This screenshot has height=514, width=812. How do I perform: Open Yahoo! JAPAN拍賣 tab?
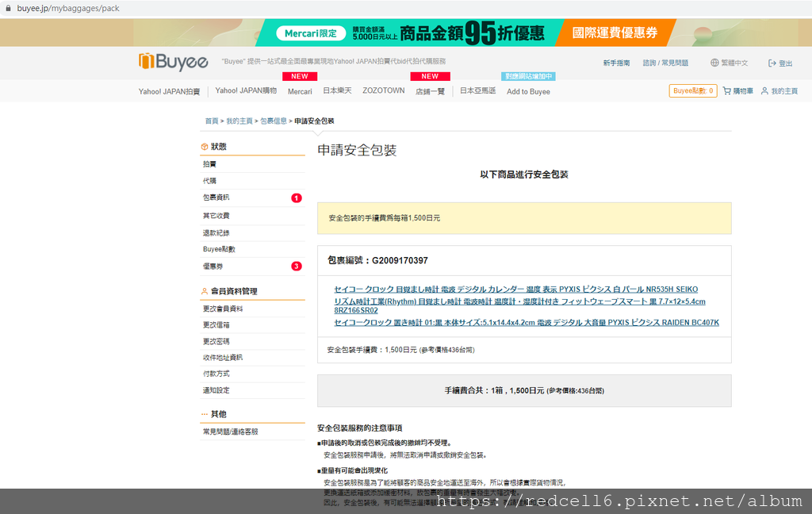point(169,92)
